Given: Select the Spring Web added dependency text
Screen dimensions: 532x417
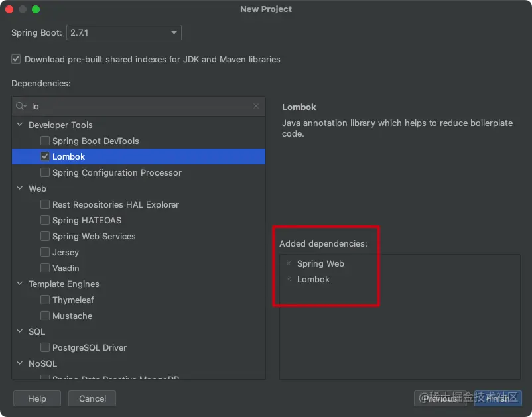Looking at the screenshot, I should coord(320,263).
